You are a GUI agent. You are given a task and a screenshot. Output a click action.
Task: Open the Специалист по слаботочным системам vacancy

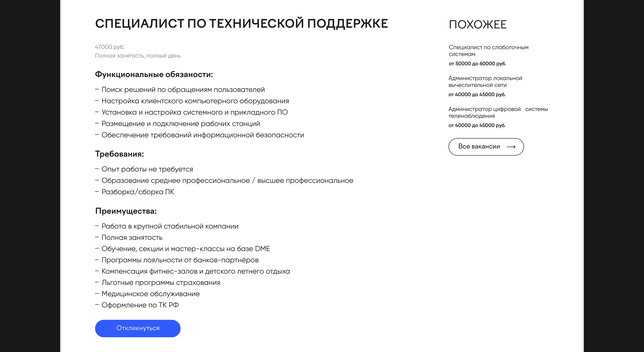tap(488, 51)
